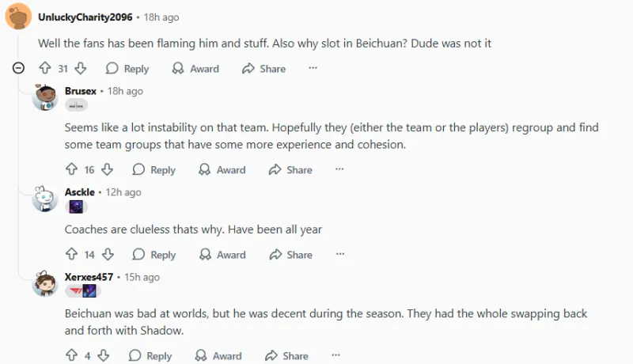The height and width of the screenshot is (364, 633).
Task: Open more options on Brusex's comment
Action: [339, 169]
